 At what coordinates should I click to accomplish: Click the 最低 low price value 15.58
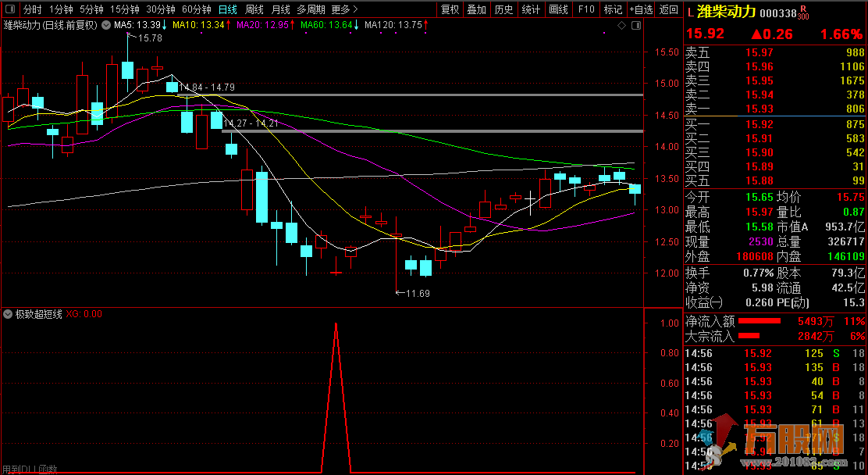click(x=759, y=227)
